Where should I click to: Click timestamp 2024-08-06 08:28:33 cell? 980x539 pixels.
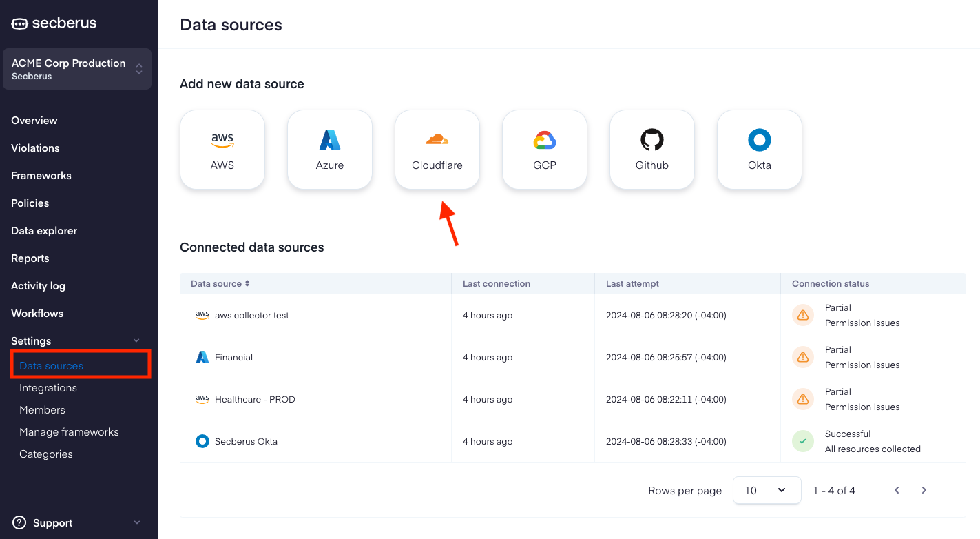click(x=666, y=441)
